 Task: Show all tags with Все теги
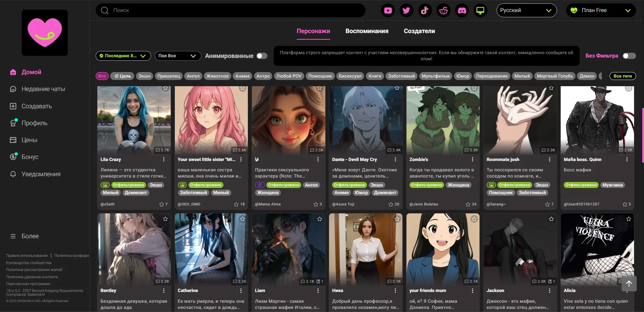pos(622,76)
